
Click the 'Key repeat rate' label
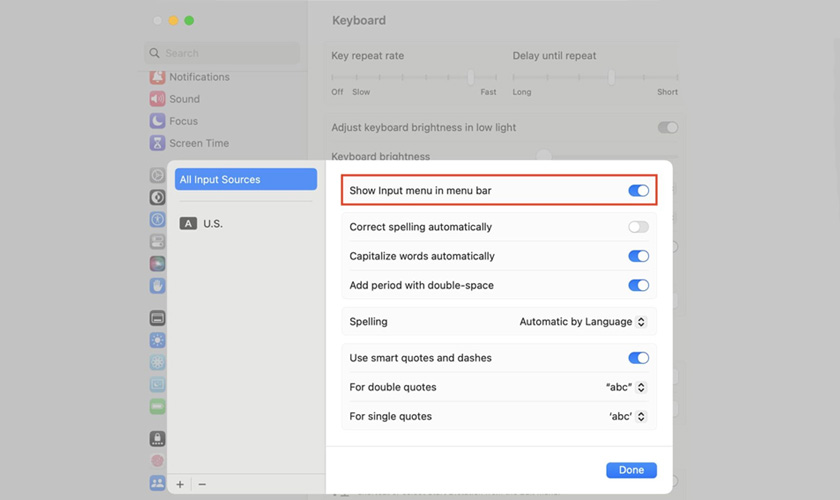[368, 56]
